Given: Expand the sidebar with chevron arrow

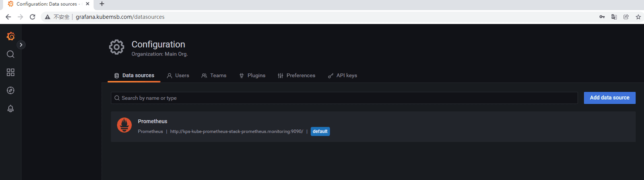Looking at the screenshot, I should click(x=21, y=45).
